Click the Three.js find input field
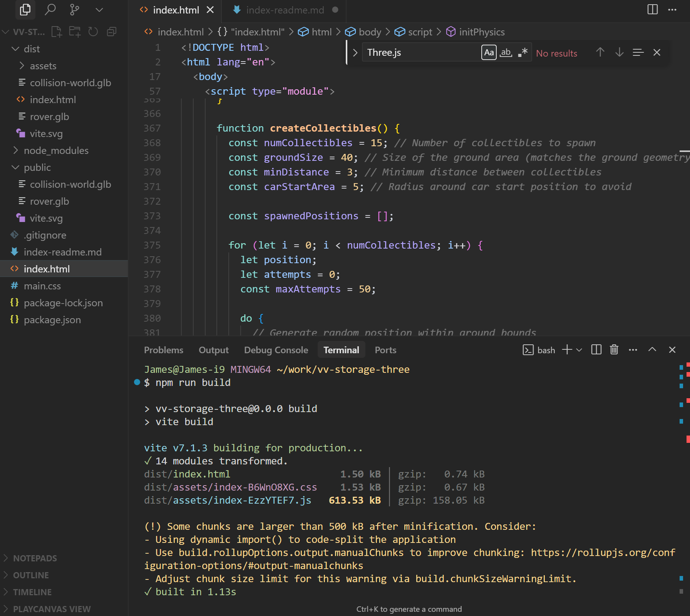Screen dimensions: 690x616 [x=420, y=53]
